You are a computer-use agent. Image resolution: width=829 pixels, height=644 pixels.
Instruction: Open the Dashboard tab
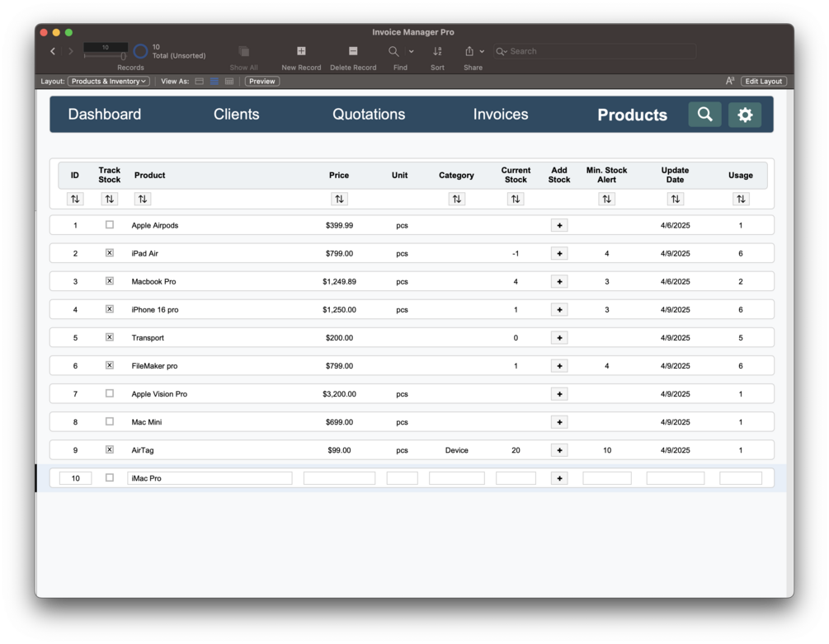105,114
